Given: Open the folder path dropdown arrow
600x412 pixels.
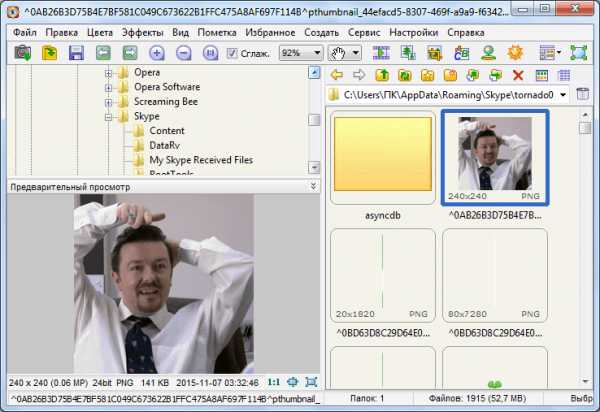Looking at the screenshot, I should (x=563, y=94).
